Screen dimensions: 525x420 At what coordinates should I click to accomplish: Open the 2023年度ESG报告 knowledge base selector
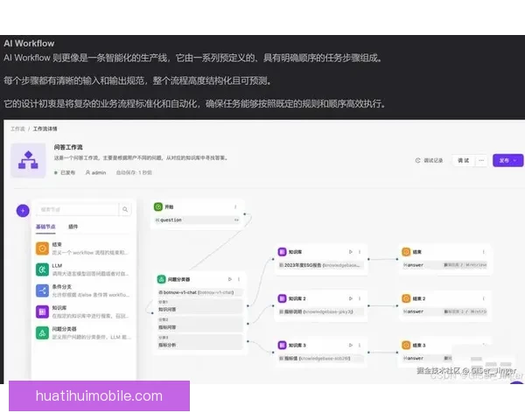coord(321,265)
